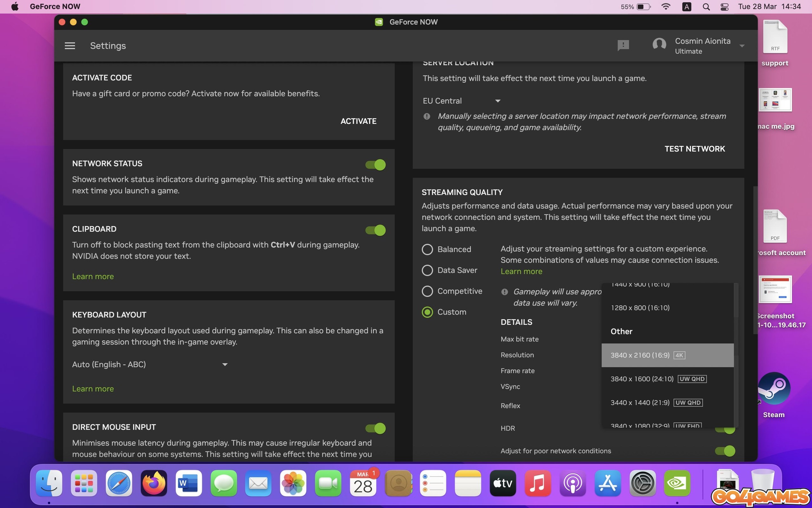Open Learn more link in Streaming Quality
Image resolution: width=812 pixels, height=508 pixels.
tap(521, 271)
